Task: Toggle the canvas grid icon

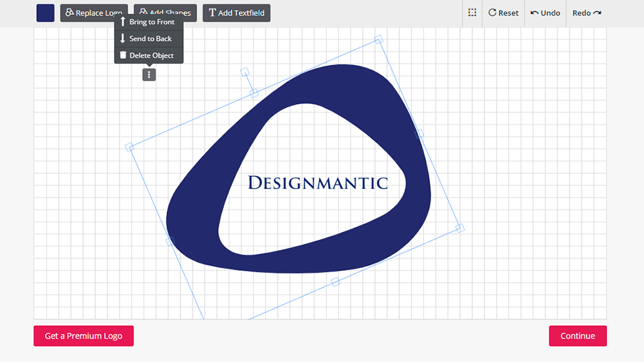Action: [x=472, y=13]
